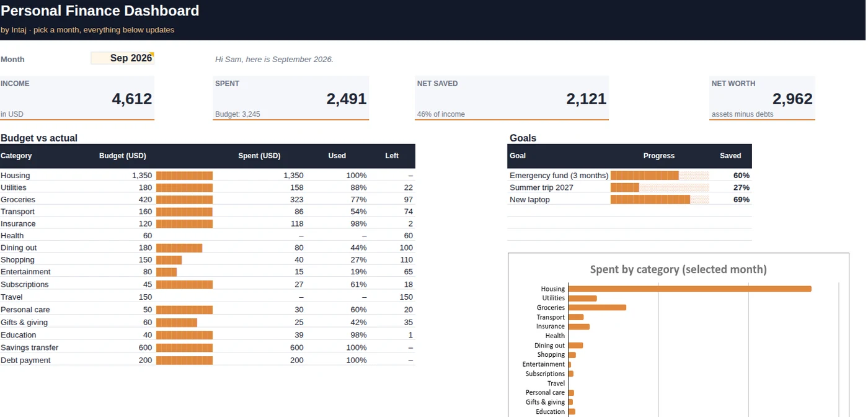Click the Utilities bar in the chart
The height and width of the screenshot is (417, 868).
(x=583, y=298)
